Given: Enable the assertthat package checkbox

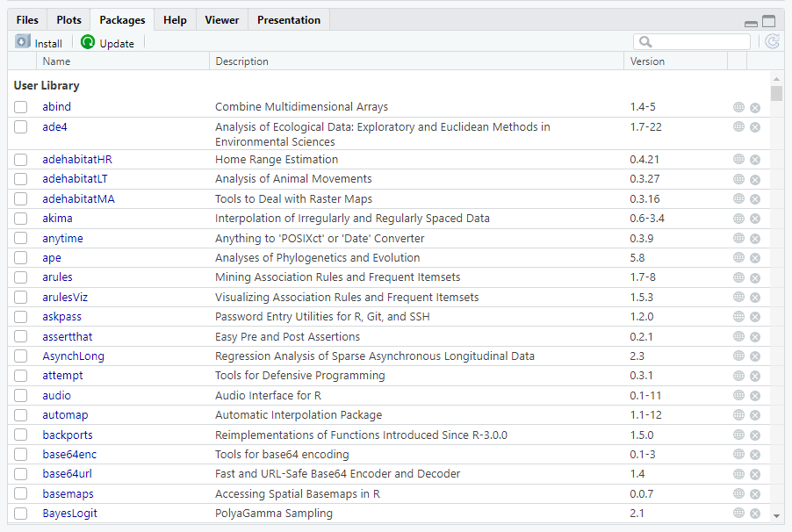Looking at the screenshot, I should (x=21, y=336).
